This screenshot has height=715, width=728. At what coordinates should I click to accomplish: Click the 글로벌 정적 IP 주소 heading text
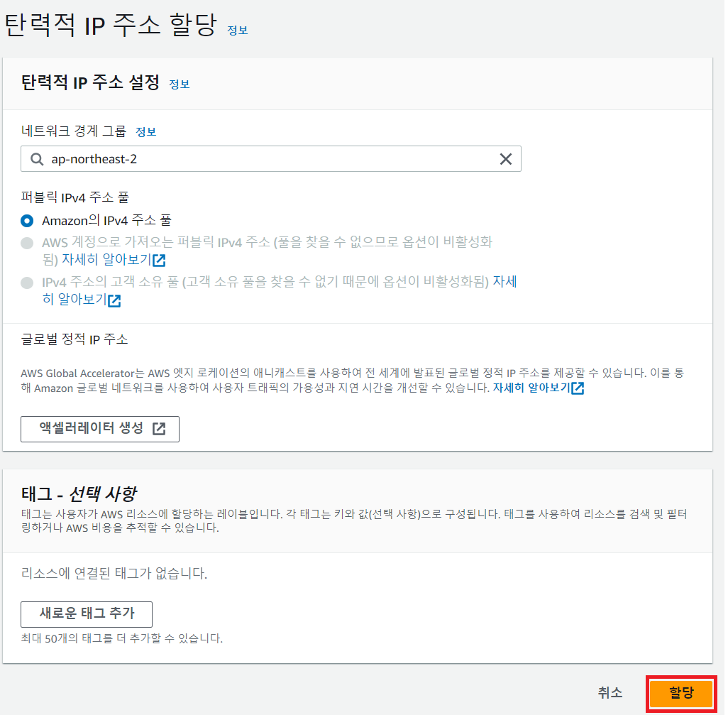coord(75,339)
